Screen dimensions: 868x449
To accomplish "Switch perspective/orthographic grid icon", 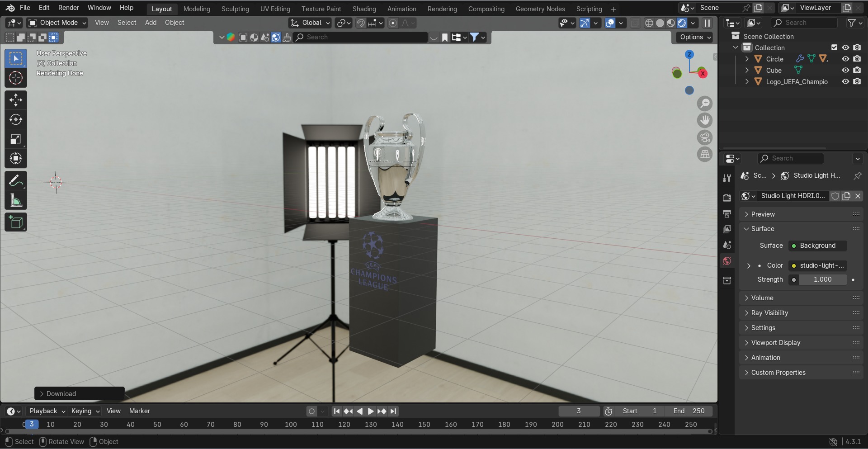I will [705, 154].
